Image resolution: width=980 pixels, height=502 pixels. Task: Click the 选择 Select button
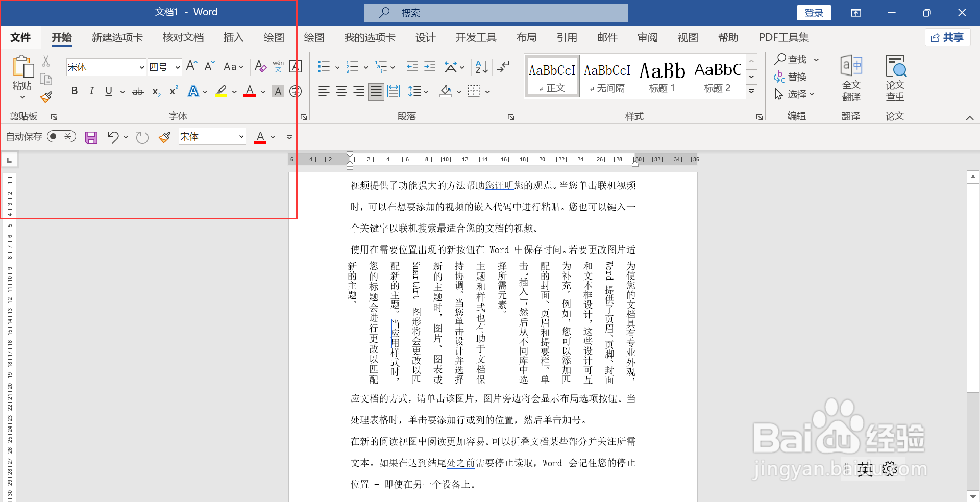795,94
